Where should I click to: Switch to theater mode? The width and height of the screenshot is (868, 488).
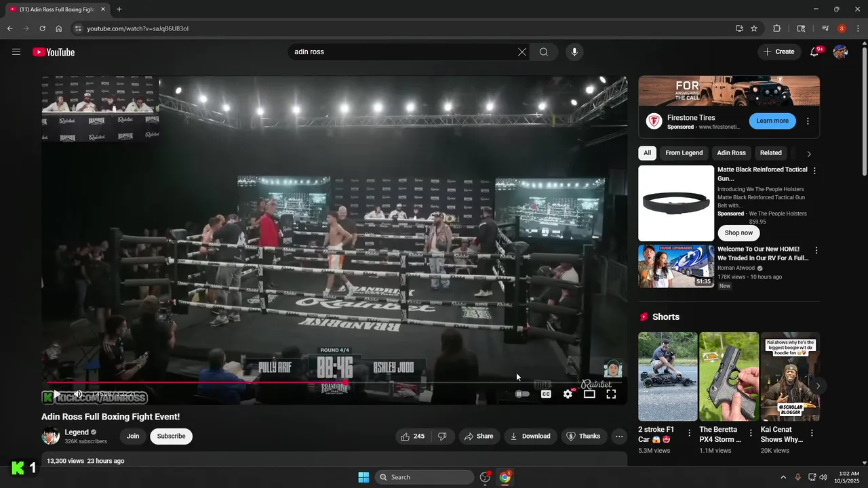click(589, 394)
